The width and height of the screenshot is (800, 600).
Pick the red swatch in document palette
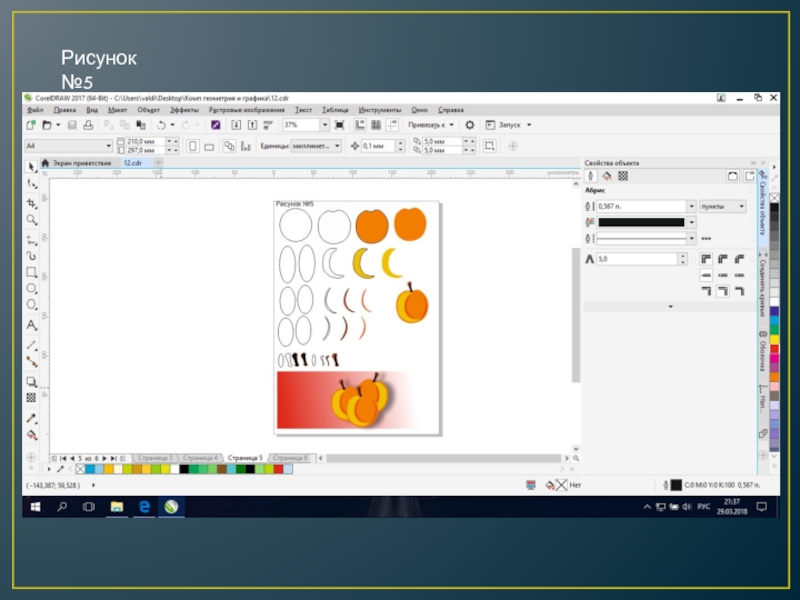coord(278,469)
